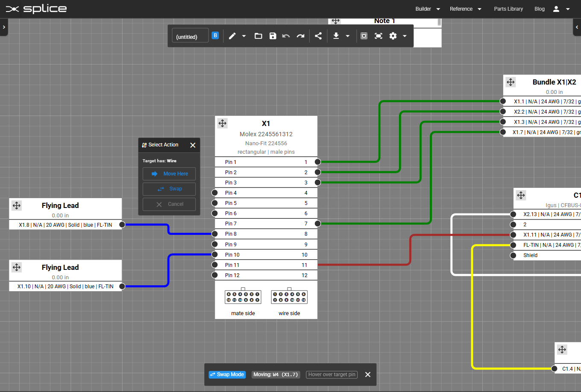Click the redo arrow icon

click(301, 36)
